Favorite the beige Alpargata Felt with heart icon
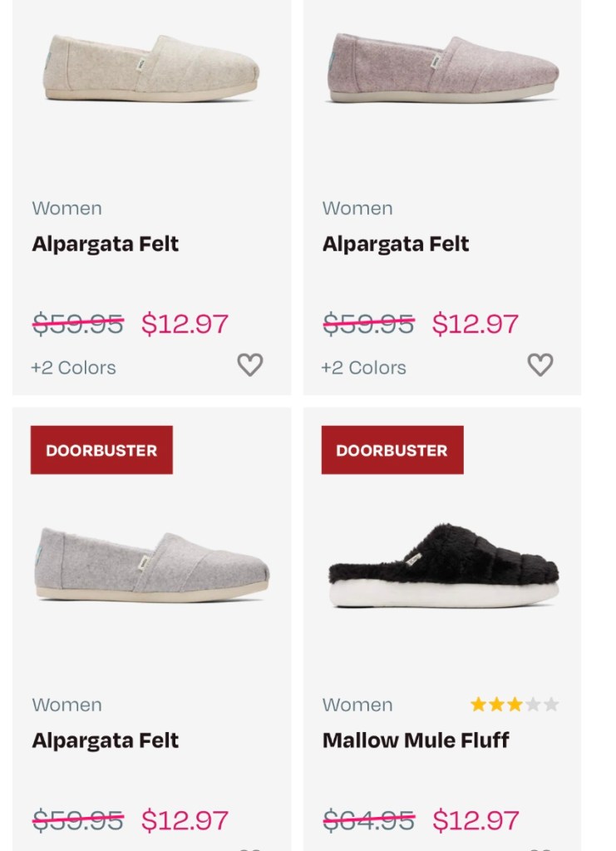The image size is (616, 851). (x=250, y=364)
